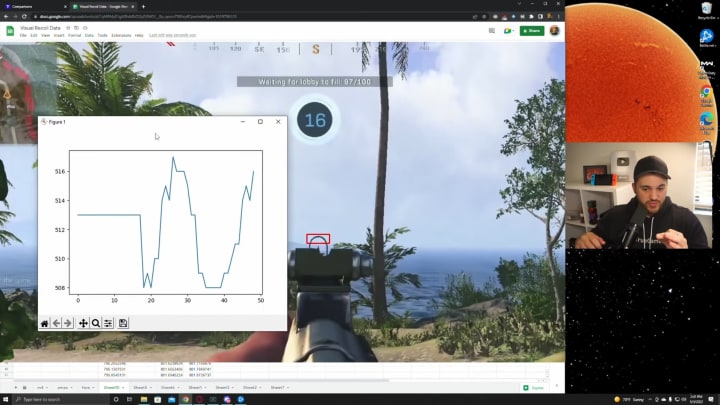The image size is (720, 405).
Task: Open File Explorer from the taskbar
Action: [x=144, y=399]
